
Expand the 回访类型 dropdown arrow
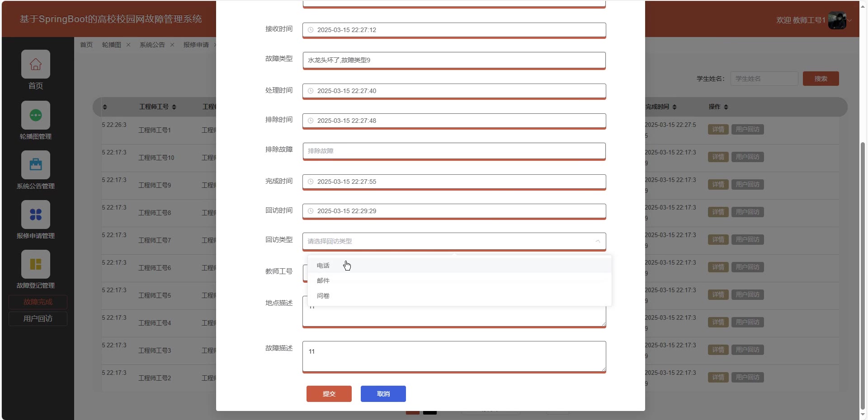[598, 241]
